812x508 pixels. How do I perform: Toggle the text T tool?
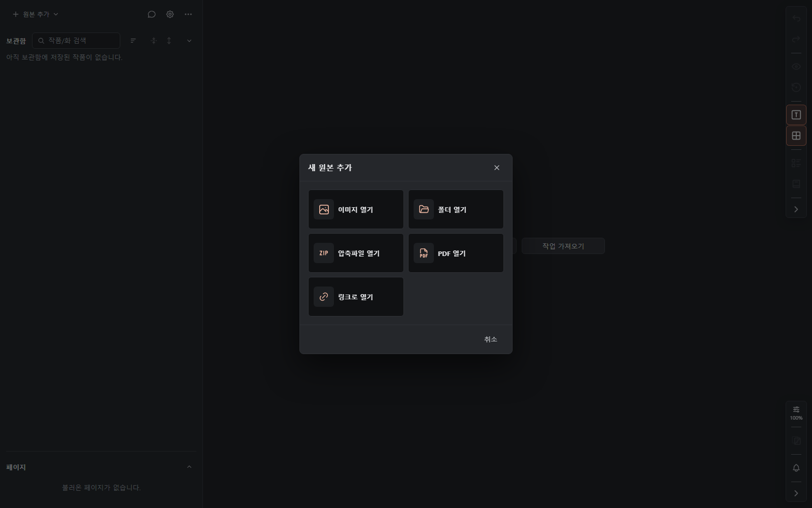pos(796,115)
